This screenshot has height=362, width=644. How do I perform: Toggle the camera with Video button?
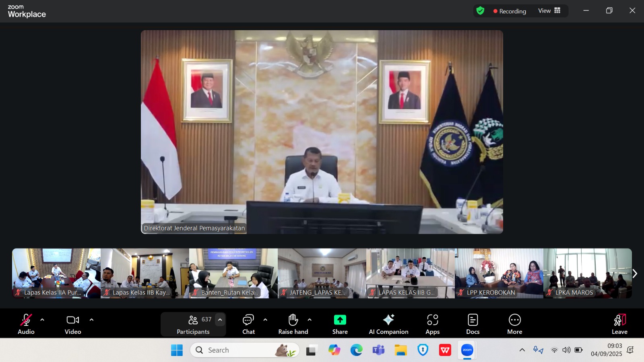[x=73, y=324]
